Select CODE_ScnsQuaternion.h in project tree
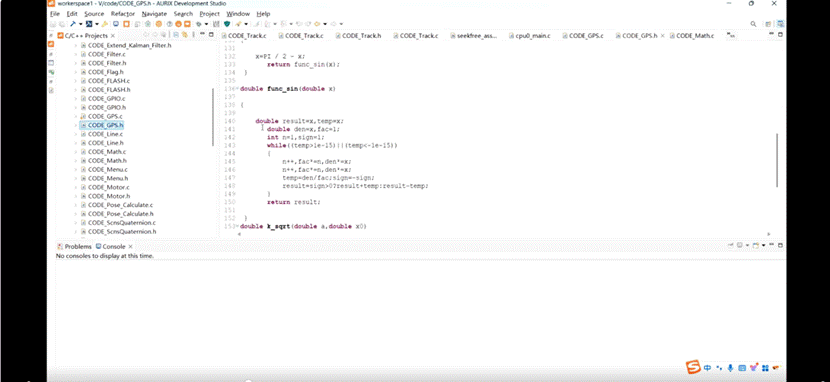This screenshot has height=382, width=830. tap(118, 232)
